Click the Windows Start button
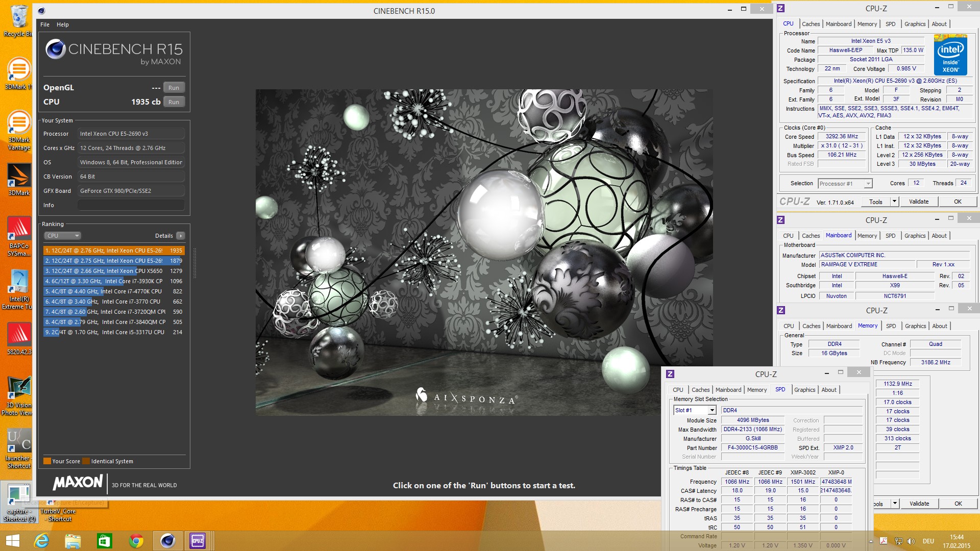Viewport: 980px width, 551px height. [12, 541]
